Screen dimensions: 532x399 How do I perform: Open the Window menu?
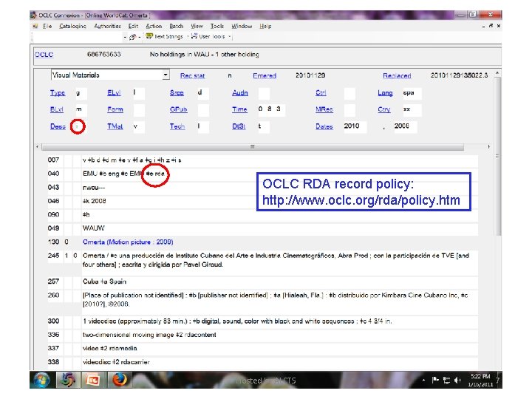[242, 26]
